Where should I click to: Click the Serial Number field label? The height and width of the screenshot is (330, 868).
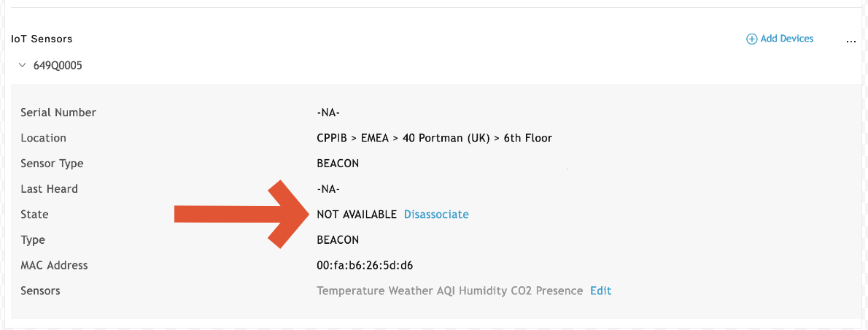58,112
